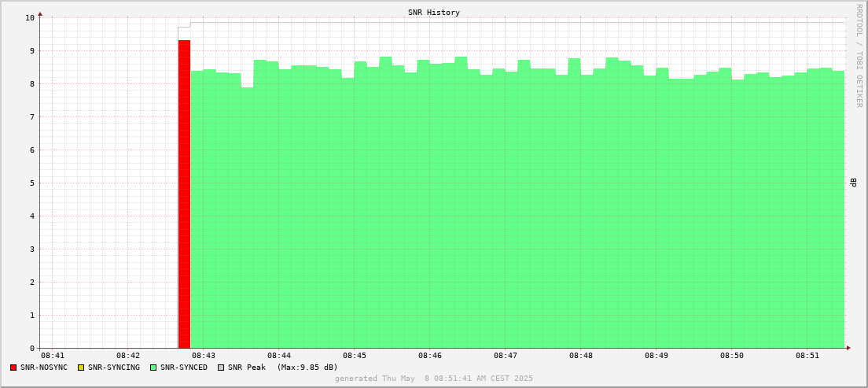868x388 pixels.
Task: Click the red SNR-NOSYNC legend swatch
Action: tap(13, 368)
